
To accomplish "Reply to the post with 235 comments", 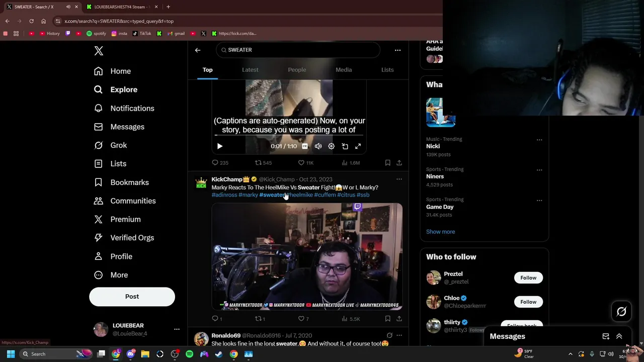I will tap(220, 163).
